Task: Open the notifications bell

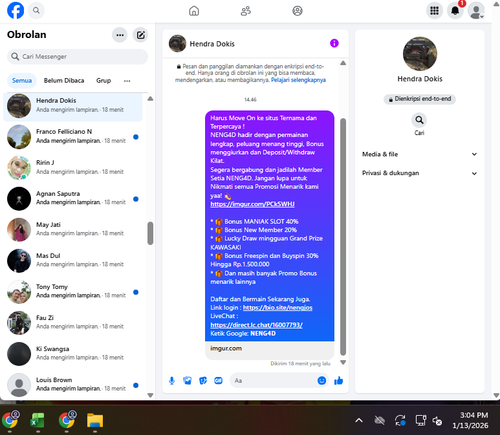Action: click(455, 11)
